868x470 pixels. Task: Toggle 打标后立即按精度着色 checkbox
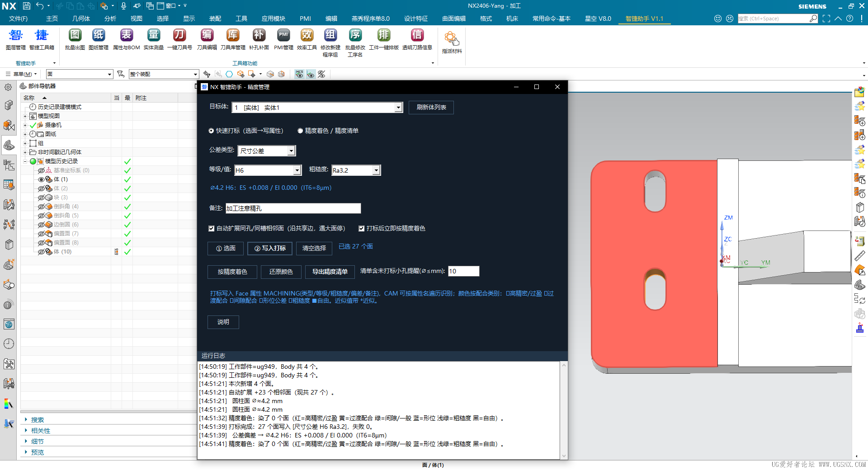point(361,228)
